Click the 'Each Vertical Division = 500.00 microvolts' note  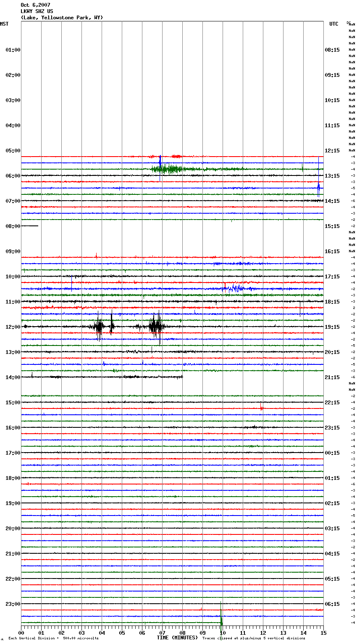54,639
